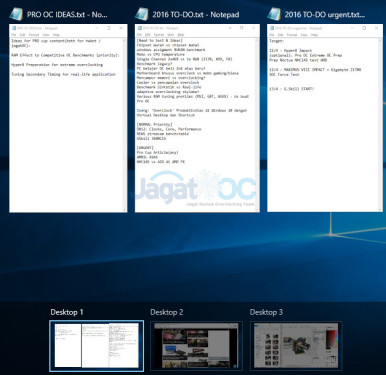Viewport: 386px width, 375px height.
Task: Click the 'Desktop 3' label
Action: coord(266,312)
